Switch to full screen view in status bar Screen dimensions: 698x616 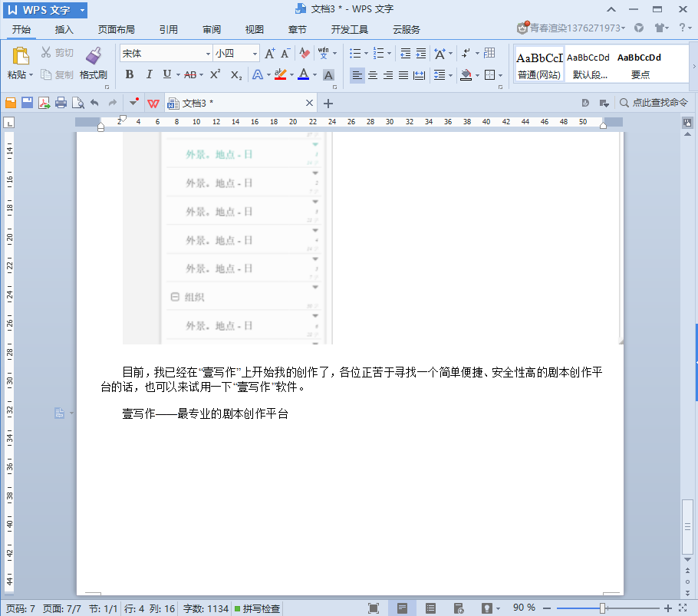click(x=374, y=608)
